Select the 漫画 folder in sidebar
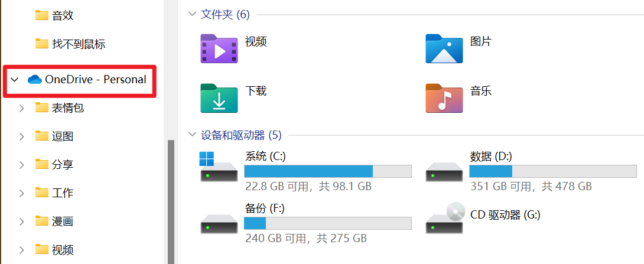The height and width of the screenshot is (264, 644). pyautogui.click(x=62, y=221)
